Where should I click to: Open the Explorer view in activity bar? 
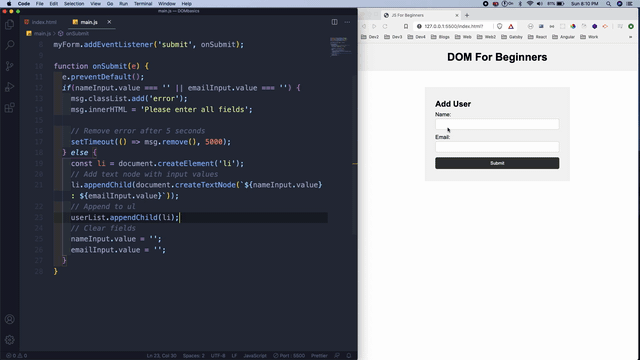click(9, 24)
